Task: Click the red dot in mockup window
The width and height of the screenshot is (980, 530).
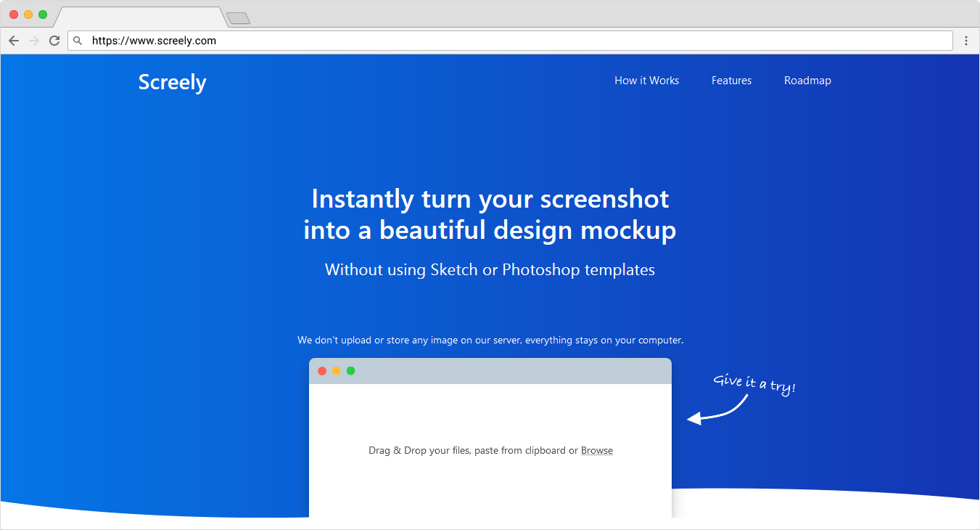Action: point(322,371)
